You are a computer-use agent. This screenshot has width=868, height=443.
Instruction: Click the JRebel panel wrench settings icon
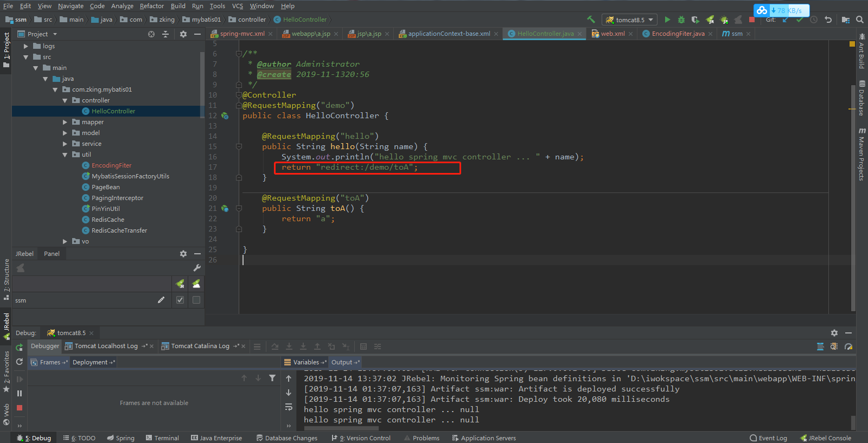197,268
